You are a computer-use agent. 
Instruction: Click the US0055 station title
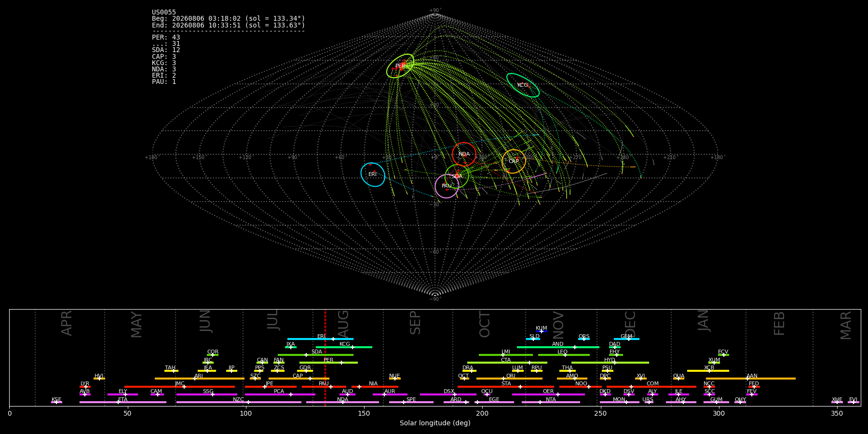click(x=164, y=12)
